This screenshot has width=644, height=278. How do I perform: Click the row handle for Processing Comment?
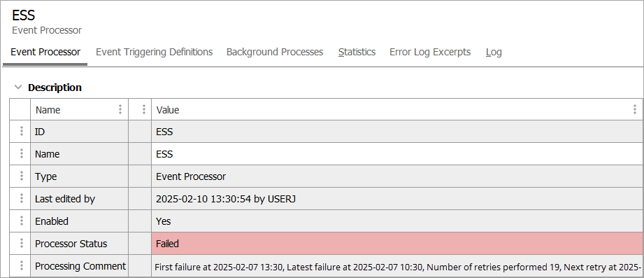click(x=22, y=266)
